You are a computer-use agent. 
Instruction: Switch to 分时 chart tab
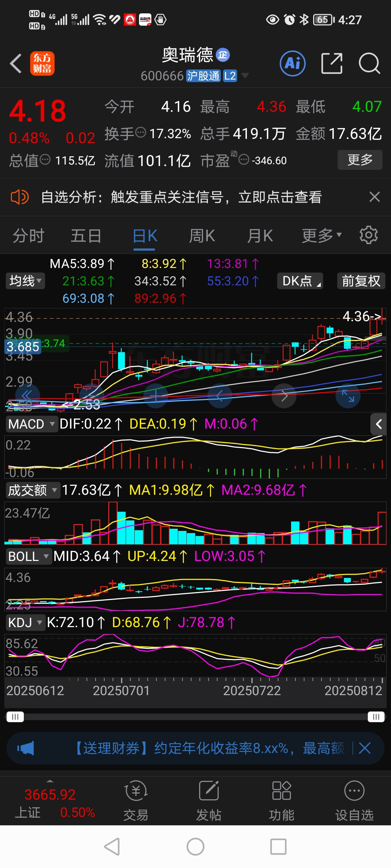click(x=29, y=236)
